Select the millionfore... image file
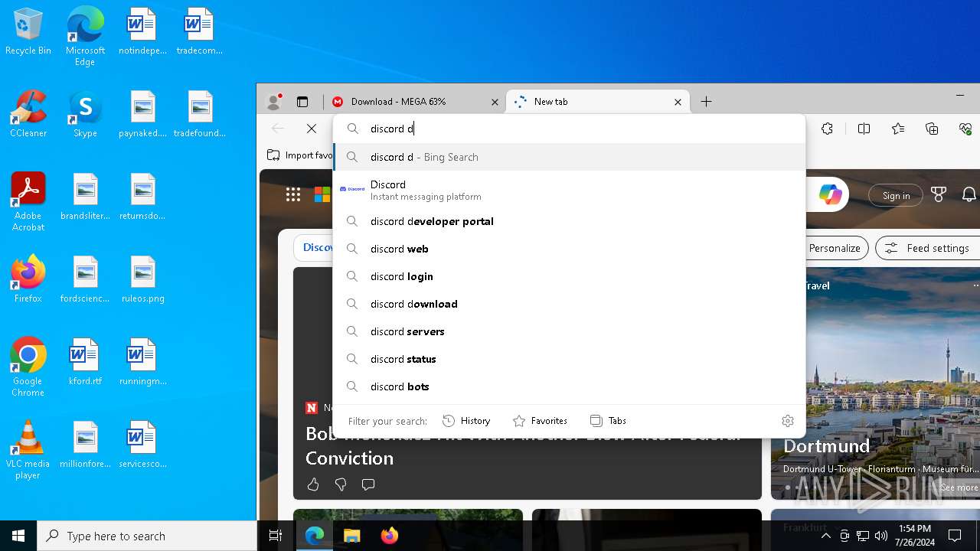The width and height of the screenshot is (980, 551). coord(85,445)
